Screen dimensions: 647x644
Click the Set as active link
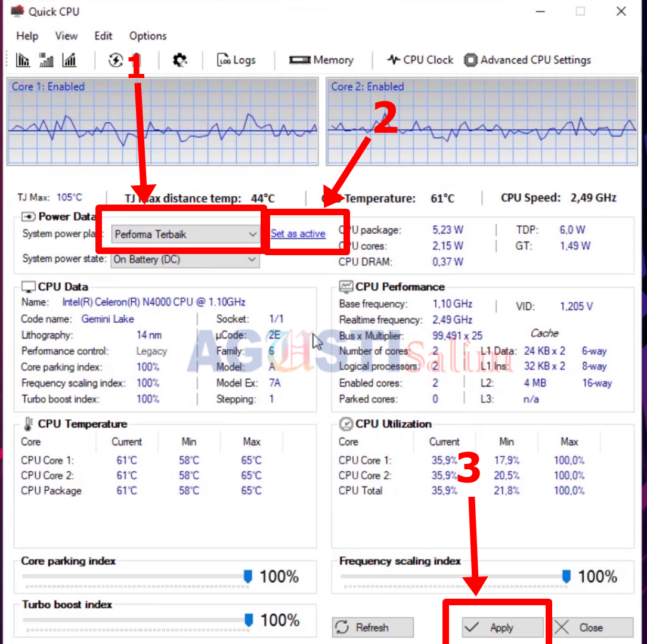pyautogui.click(x=298, y=234)
